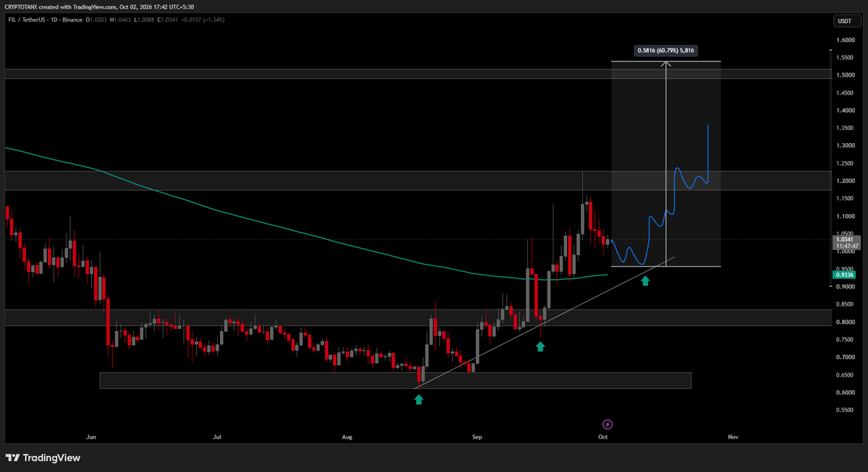Click the 1.3500 price axis label
Image resolution: width=868 pixels, height=472 pixels.
[846, 128]
